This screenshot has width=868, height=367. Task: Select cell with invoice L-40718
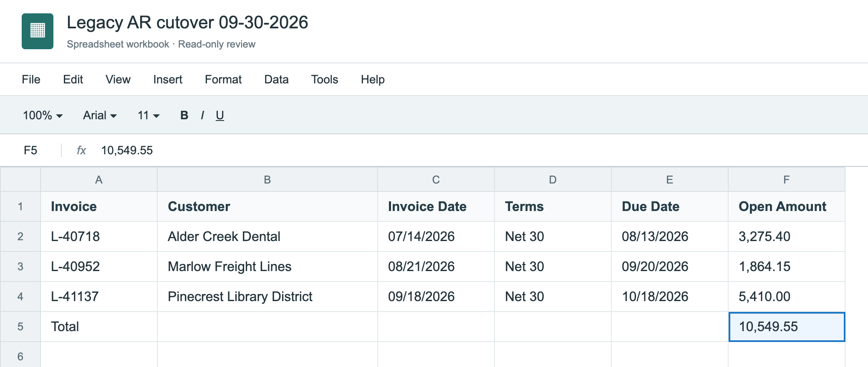(x=99, y=236)
